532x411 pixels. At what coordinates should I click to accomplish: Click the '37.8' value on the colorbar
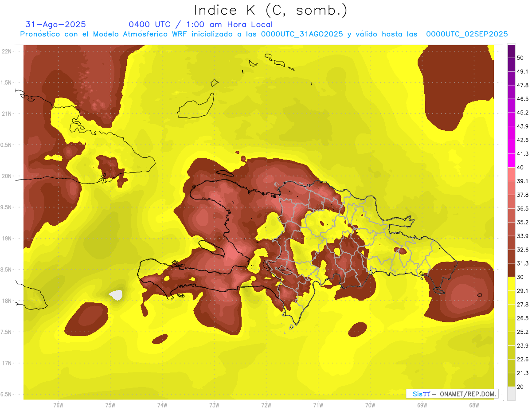[523, 195]
